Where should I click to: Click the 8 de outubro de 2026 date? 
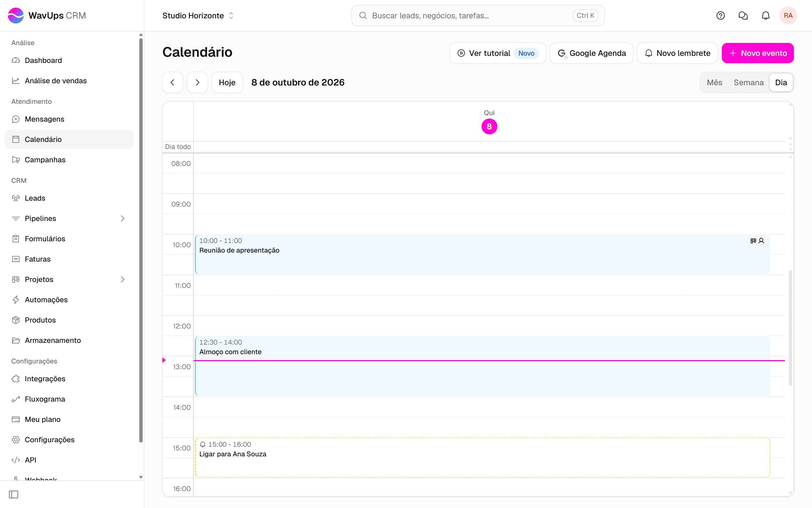tap(298, 82)
